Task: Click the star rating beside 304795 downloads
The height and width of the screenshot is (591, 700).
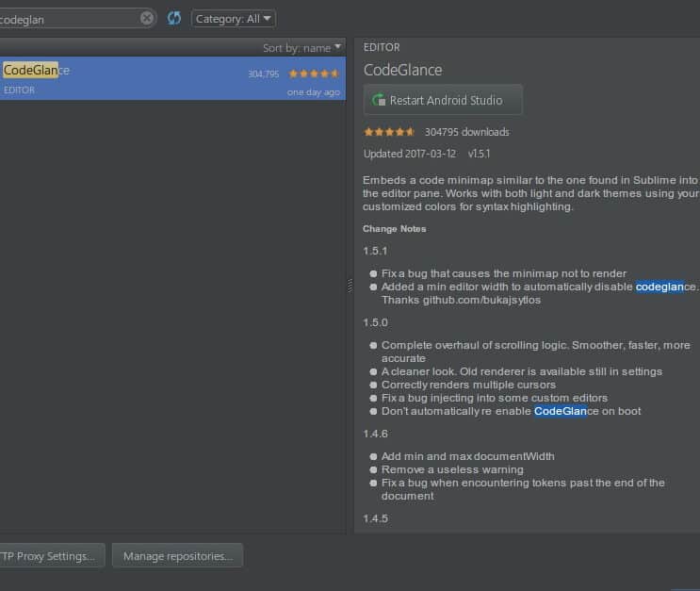Action: (389, 132)
